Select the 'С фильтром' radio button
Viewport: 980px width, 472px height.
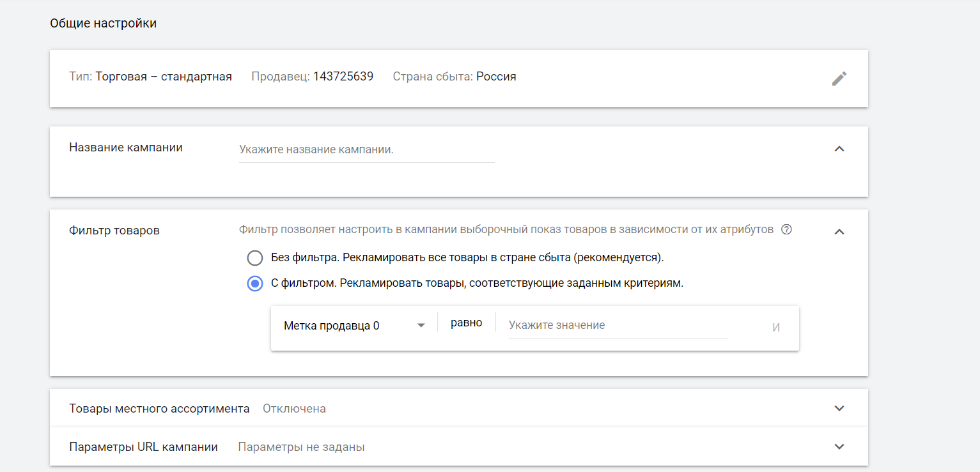[255, 284]
